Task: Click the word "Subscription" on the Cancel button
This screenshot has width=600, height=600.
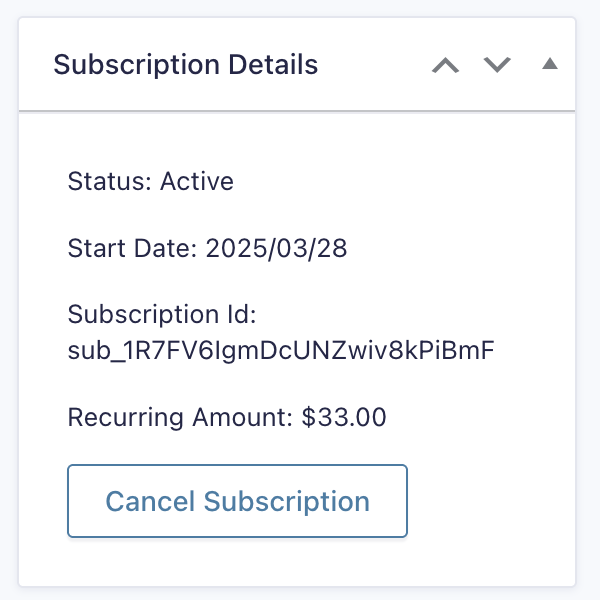Action: pyautogui.click(x=287, y=501)
